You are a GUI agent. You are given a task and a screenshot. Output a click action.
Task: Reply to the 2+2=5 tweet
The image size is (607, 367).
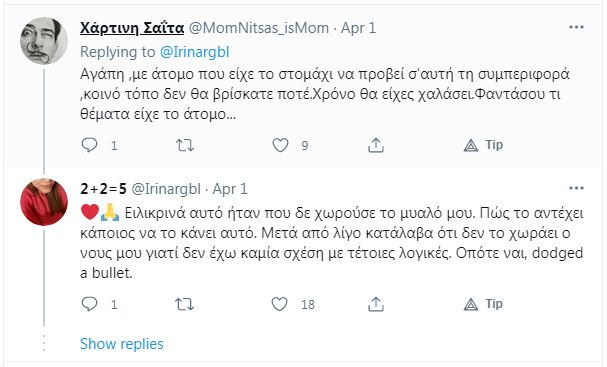[x=89, y=304]
